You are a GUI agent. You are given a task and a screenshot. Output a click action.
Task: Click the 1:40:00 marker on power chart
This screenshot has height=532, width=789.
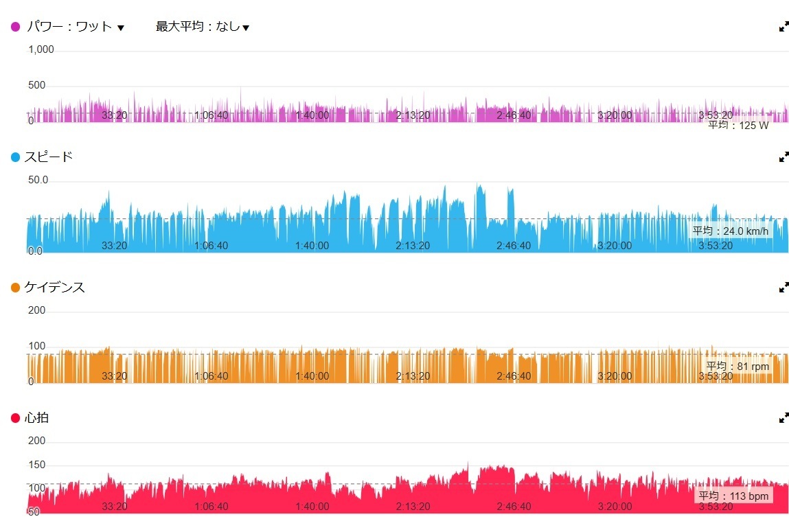click(x=312, y=115)
